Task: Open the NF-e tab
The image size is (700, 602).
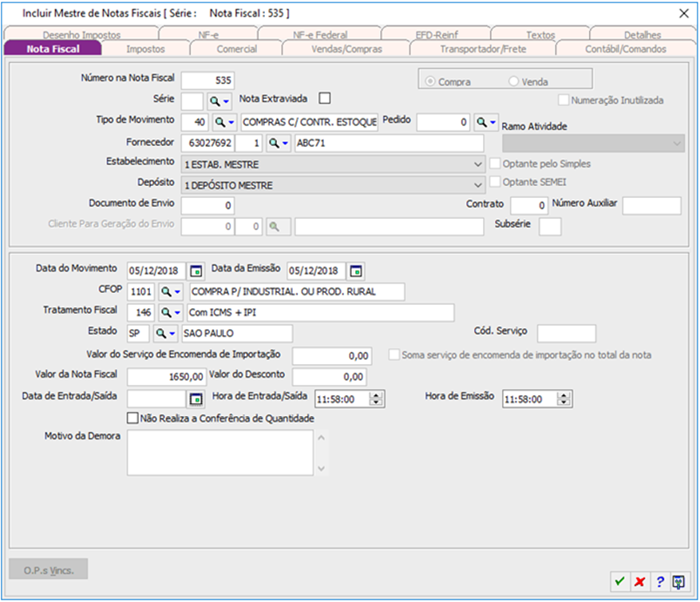Action: (208, 34)
